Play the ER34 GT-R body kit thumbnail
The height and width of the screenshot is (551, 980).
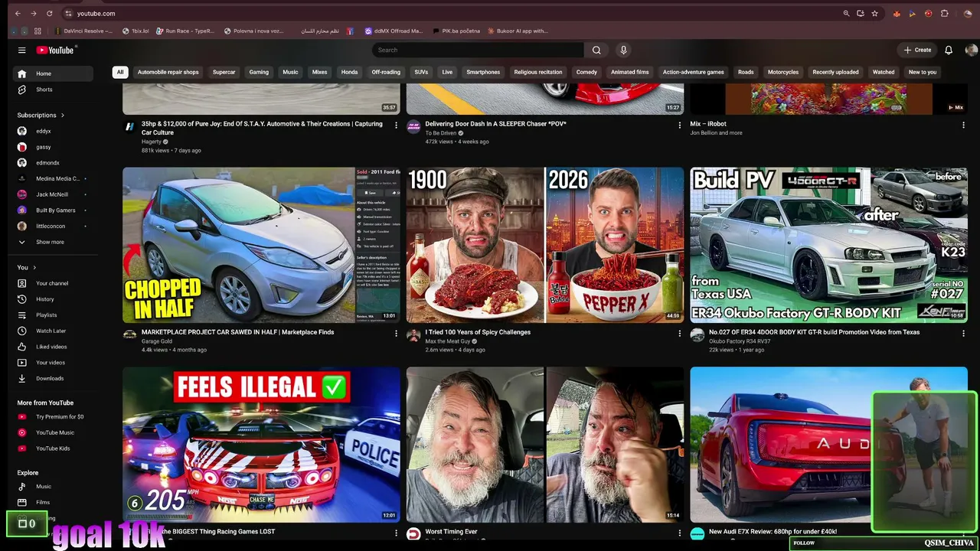tap(828, 245)
